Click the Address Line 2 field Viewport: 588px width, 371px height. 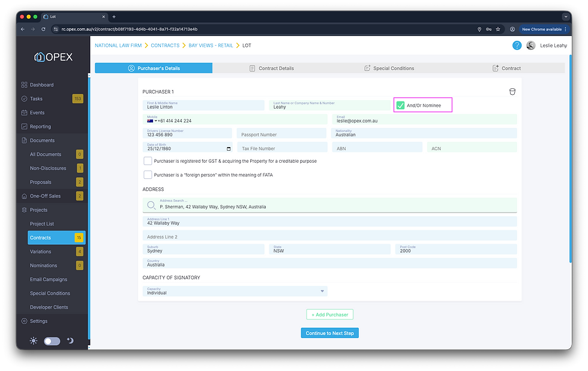point(329,235)
